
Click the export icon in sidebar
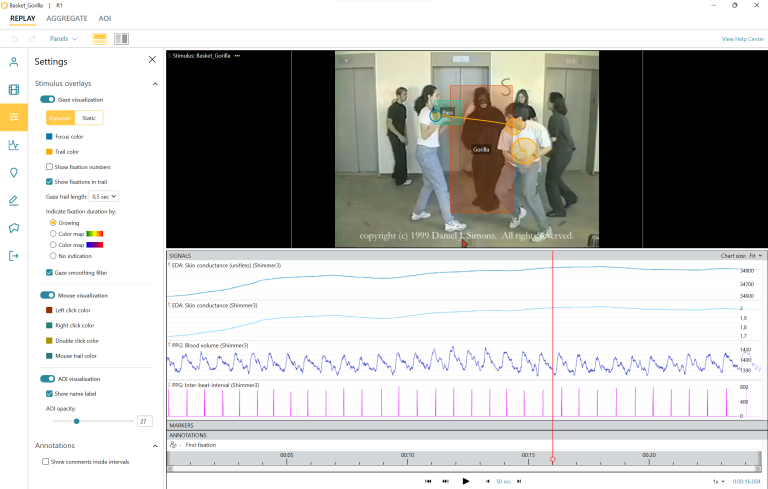14,256
